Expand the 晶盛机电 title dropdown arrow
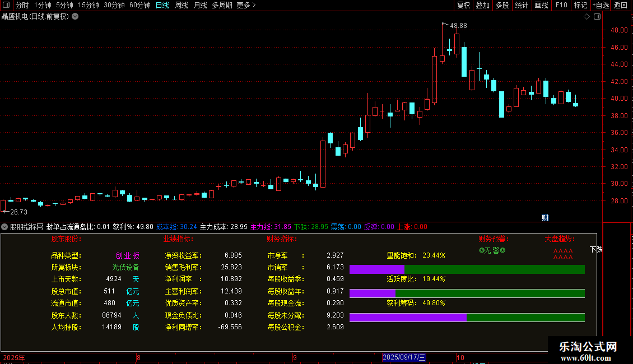Screen dimensions: 633x364 pos(75,17)
